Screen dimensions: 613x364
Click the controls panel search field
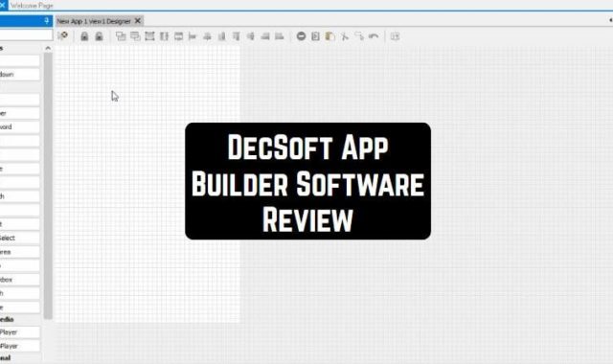(x=26, y=35)
